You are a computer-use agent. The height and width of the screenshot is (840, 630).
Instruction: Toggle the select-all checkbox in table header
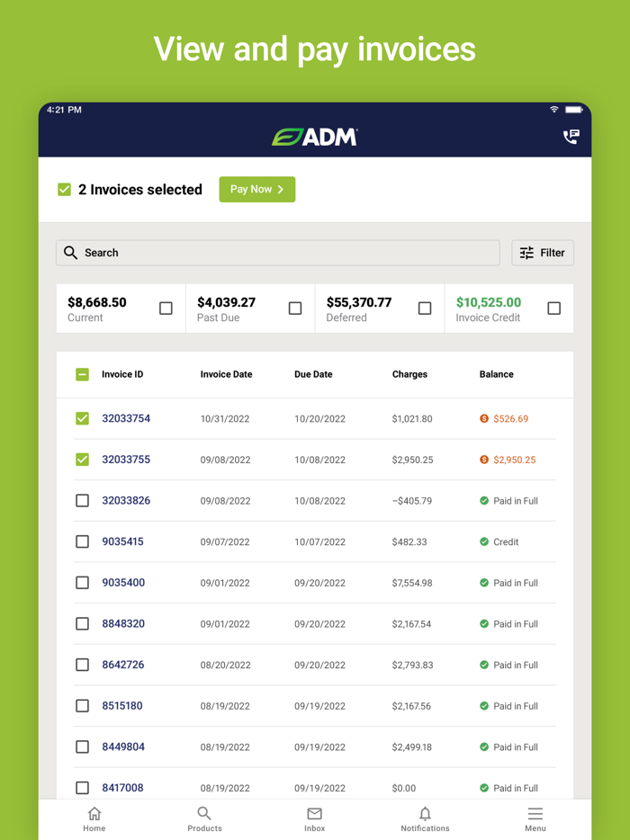82,374
